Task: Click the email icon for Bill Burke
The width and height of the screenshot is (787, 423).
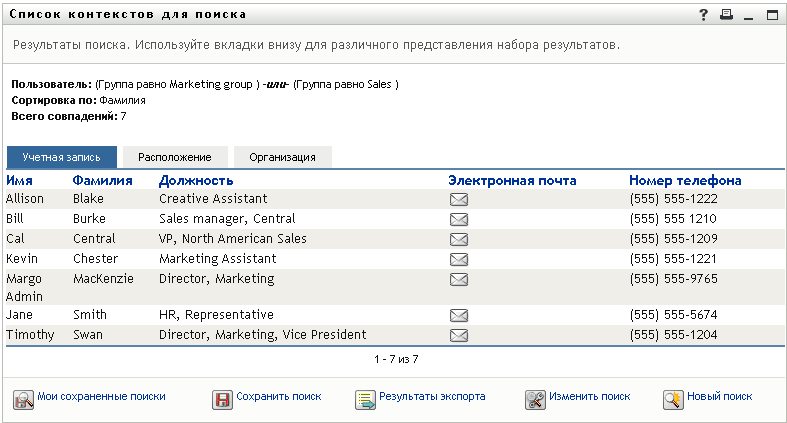Action: point(459,219)
